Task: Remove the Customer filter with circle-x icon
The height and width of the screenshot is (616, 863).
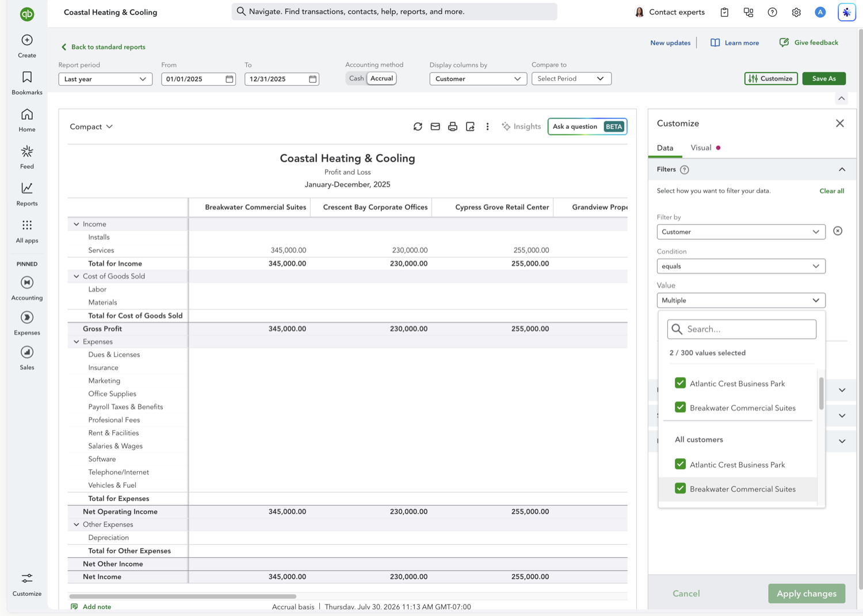Action: [838, 231]
